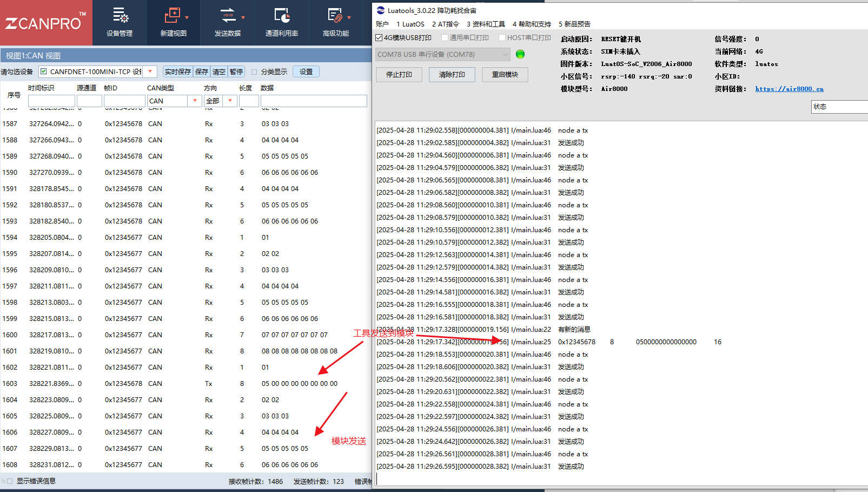Open the 方向 direction filter dropdown
Image resolution: width=868 pixels, height=492 pixels.
(x=230, y=101)
